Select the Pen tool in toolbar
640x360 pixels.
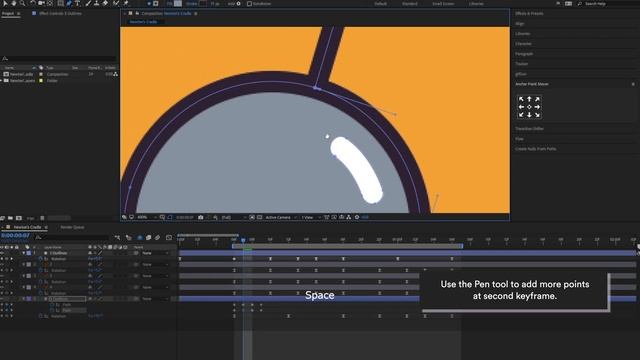pyautogui.click(x=69, y=3)
